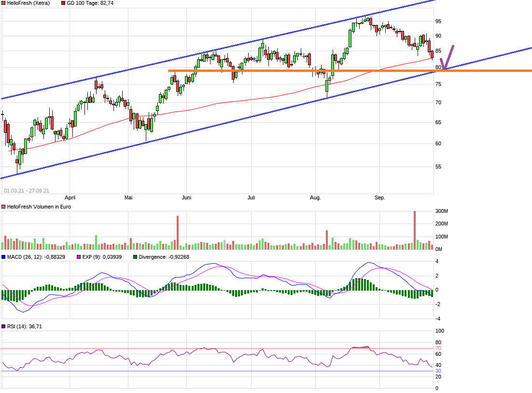Screen dimensions: 532x393
Task: Click the tall late-May volume spike bar
Action: pos(178,233)
